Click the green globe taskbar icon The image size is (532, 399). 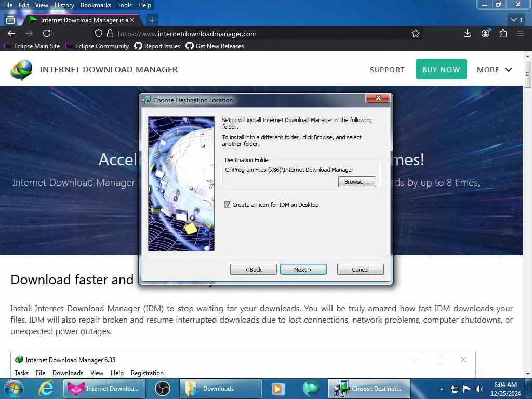click(311, 389)
